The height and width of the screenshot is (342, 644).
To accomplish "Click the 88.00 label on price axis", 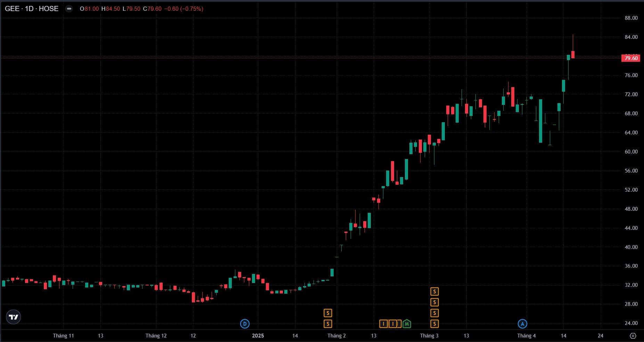I will tap(631, 18).
